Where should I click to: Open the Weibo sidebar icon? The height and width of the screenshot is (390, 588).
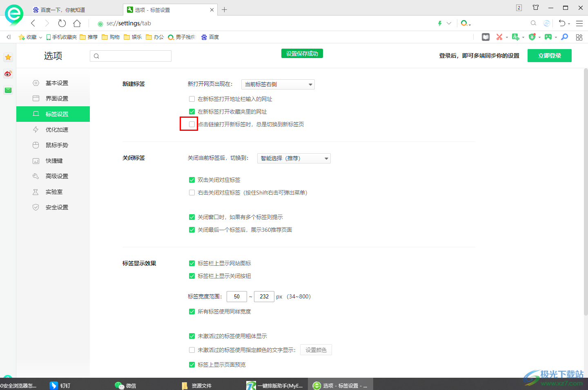(x=8, y=74)
